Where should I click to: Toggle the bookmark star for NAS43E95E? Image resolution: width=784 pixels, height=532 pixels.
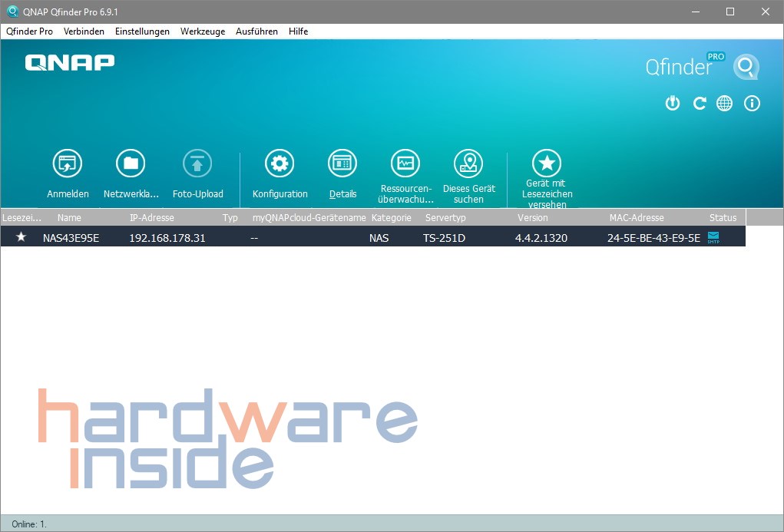[x=21, y=237]
